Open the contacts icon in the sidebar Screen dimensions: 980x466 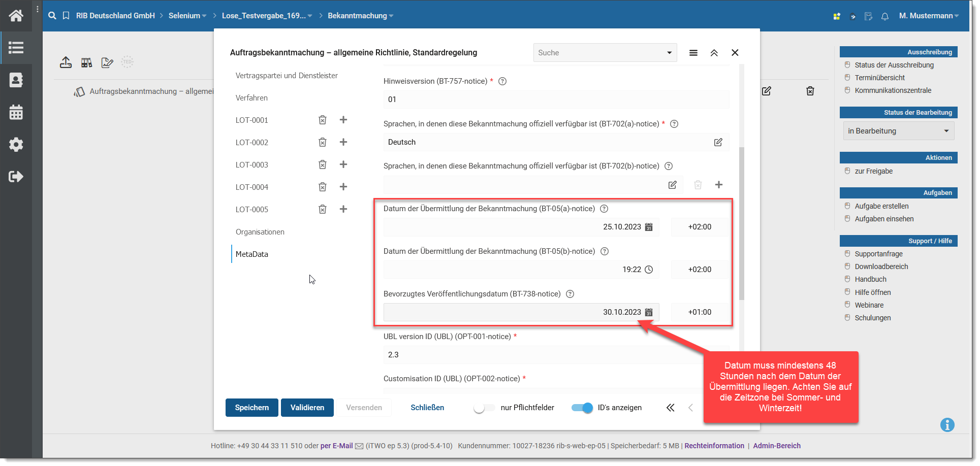(x=16, y=80)
